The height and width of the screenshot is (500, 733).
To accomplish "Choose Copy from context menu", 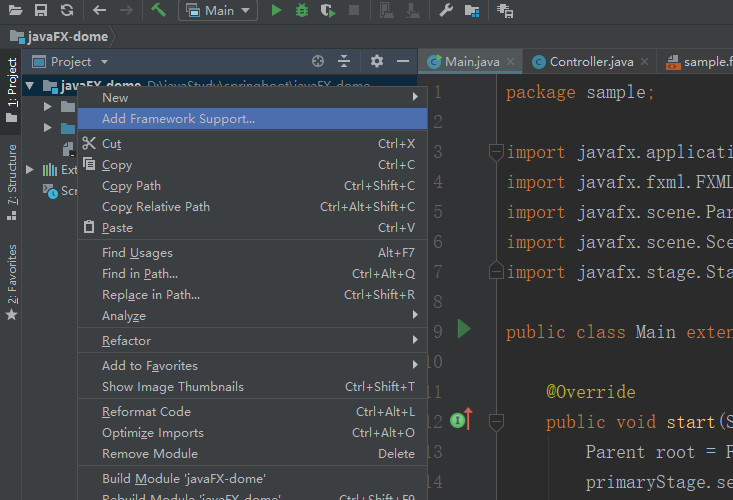I will (x=252, y=164).
